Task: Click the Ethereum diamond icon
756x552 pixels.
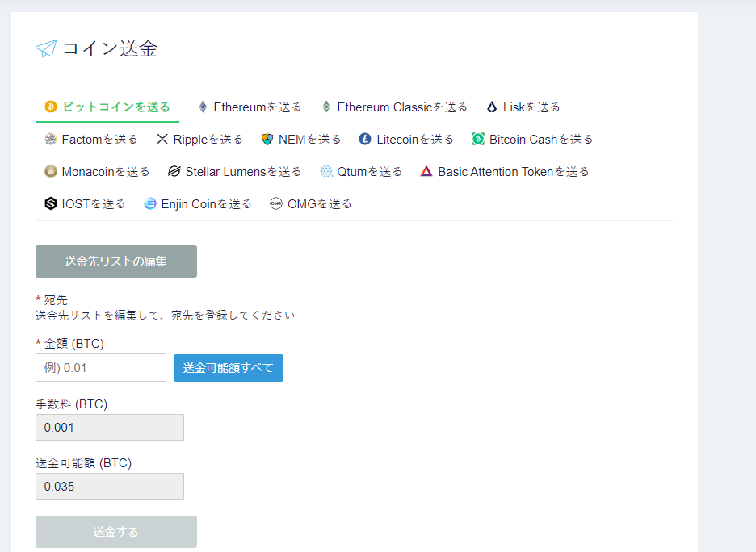Action: [203, 107]
